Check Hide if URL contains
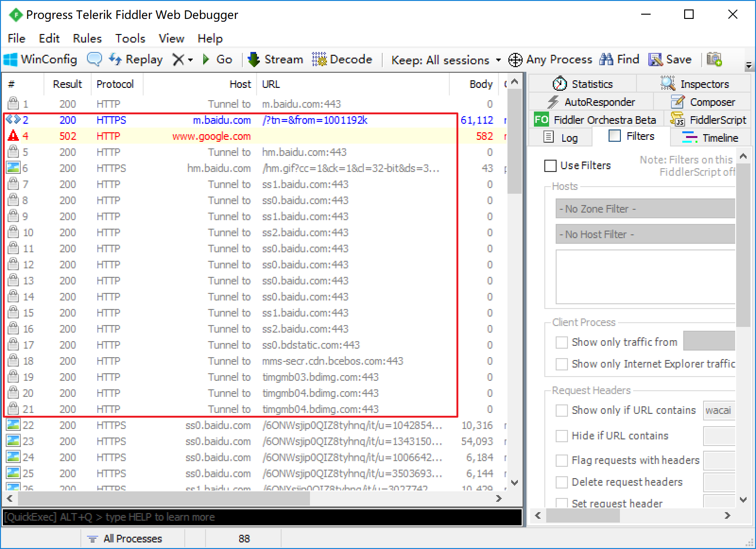Viewport: 756px width, 549px height. tap(562, 436)
